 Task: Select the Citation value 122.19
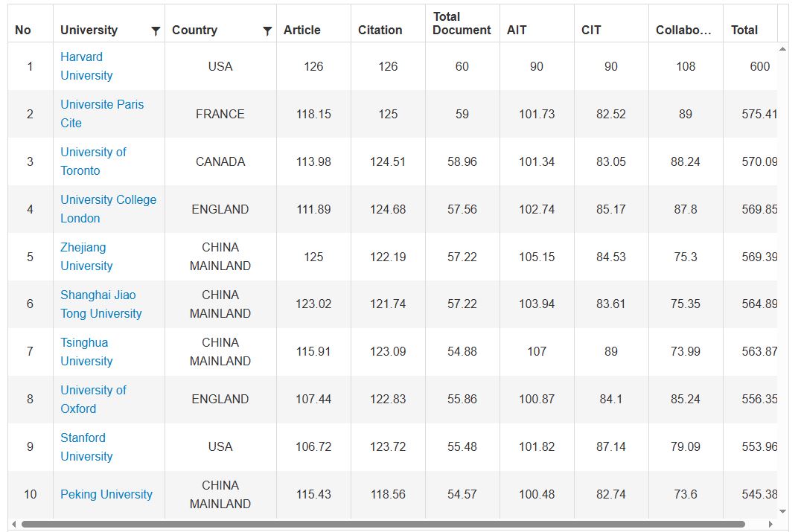(x=388, y=257)
